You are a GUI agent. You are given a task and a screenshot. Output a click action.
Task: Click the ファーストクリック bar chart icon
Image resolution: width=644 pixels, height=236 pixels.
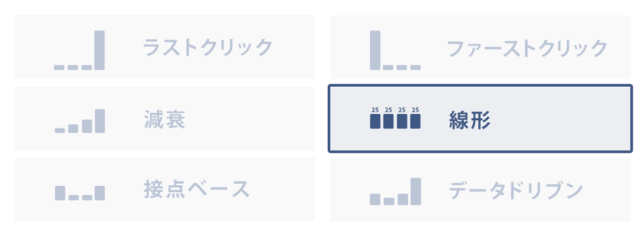395,50
